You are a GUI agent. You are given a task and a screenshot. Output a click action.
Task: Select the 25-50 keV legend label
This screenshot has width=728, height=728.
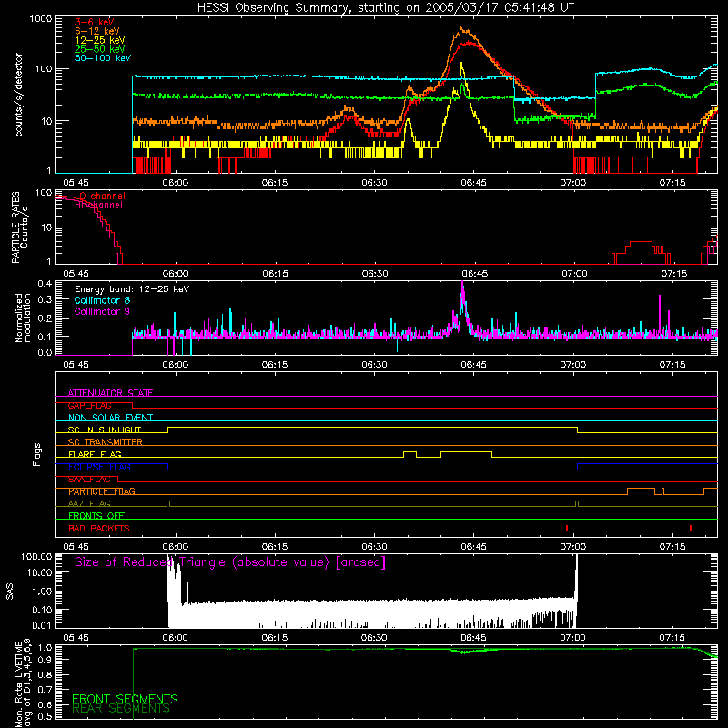point(100,49)
